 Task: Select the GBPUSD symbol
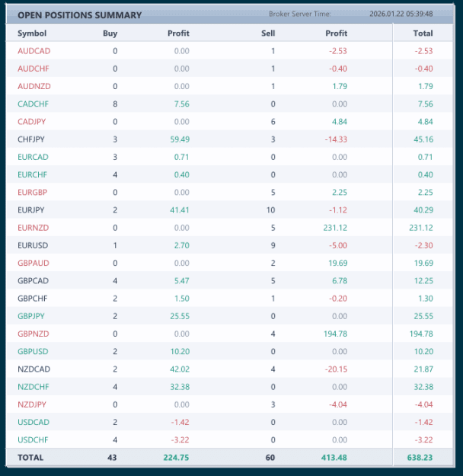(33, 351)
